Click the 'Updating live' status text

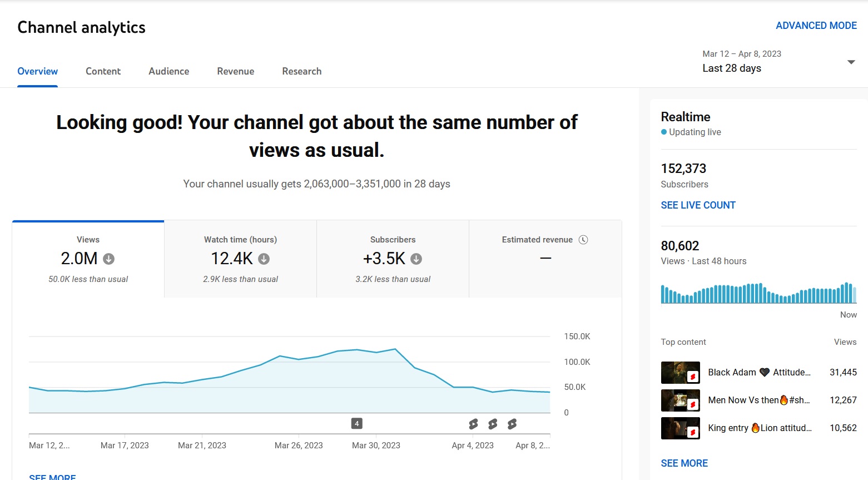coord(695,132)
